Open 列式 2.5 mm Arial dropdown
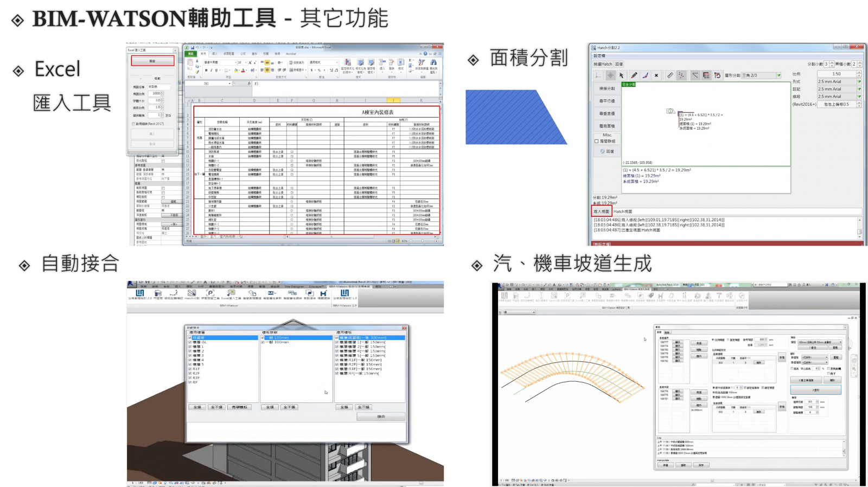This screenshot has width=868, height=487. coord(839,81)
